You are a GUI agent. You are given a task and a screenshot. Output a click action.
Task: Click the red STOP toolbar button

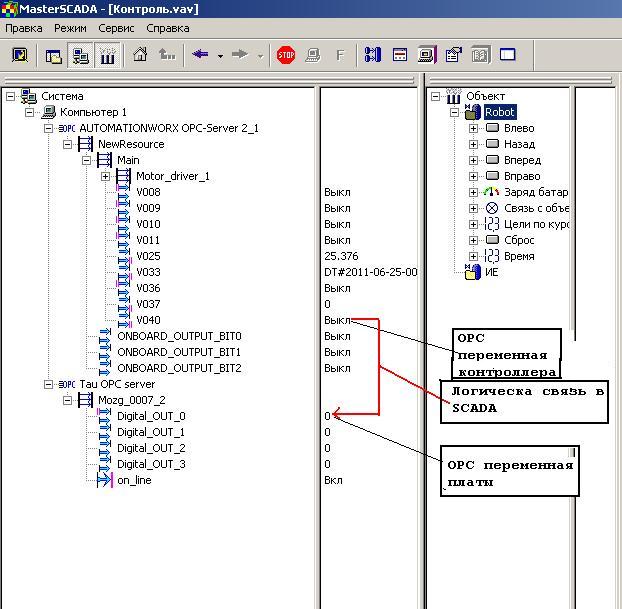pyautogui.click(x=286, y=55)
